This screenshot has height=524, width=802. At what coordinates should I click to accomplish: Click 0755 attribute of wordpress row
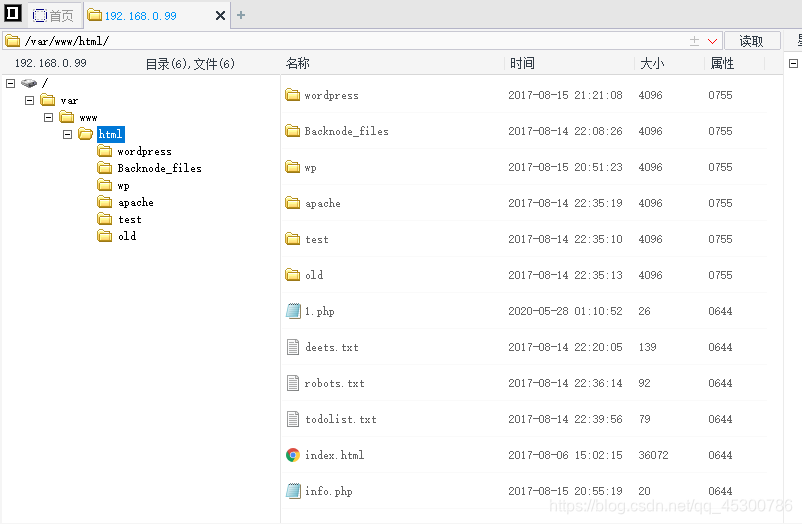tap(720, 95)
